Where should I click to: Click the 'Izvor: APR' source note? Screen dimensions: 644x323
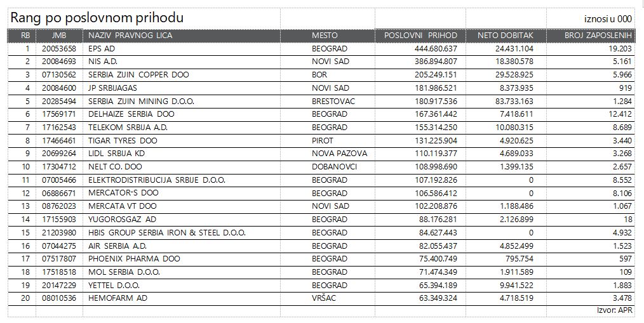point(615,310)
